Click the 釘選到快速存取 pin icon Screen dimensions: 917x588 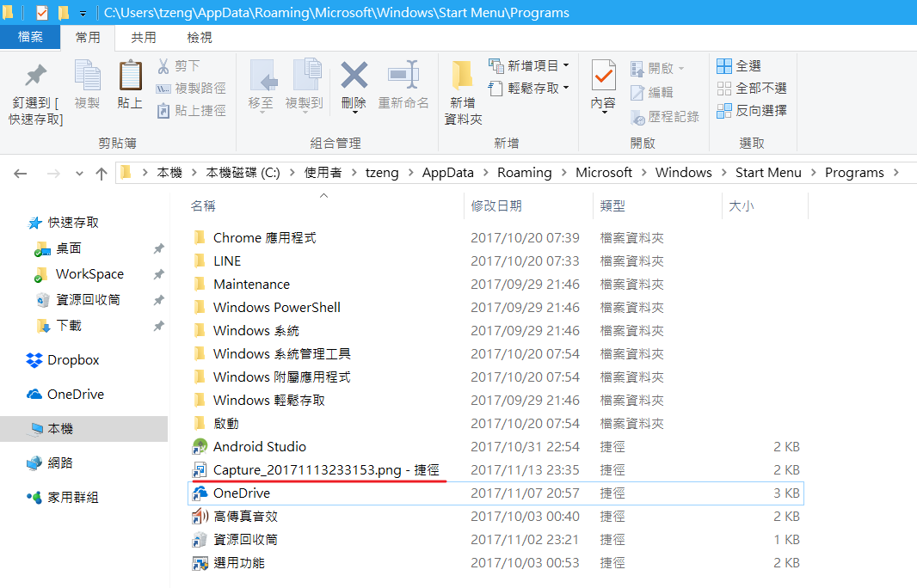click(x=35, y=77)
